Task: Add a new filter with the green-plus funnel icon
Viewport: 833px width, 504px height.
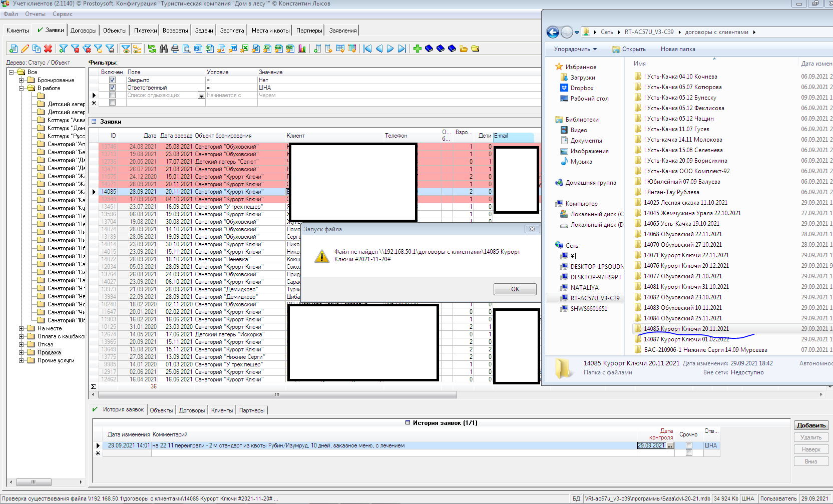Action: point(64,49)
